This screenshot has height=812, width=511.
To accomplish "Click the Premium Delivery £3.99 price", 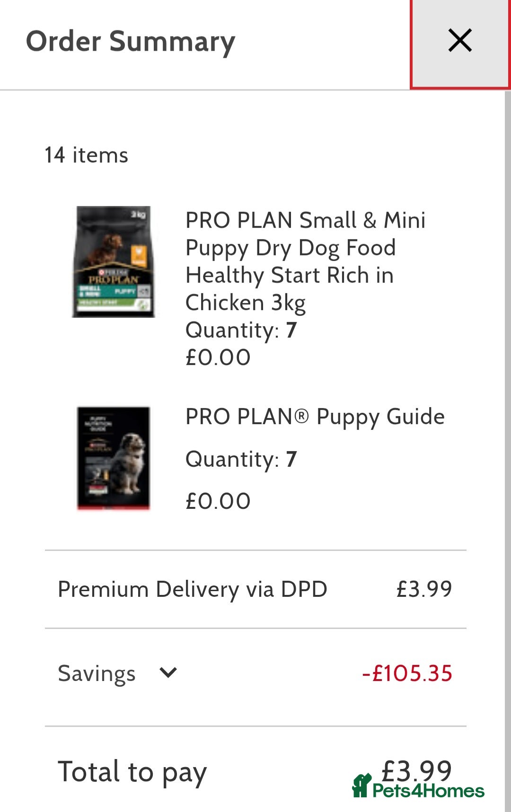I will pos(424,589).
